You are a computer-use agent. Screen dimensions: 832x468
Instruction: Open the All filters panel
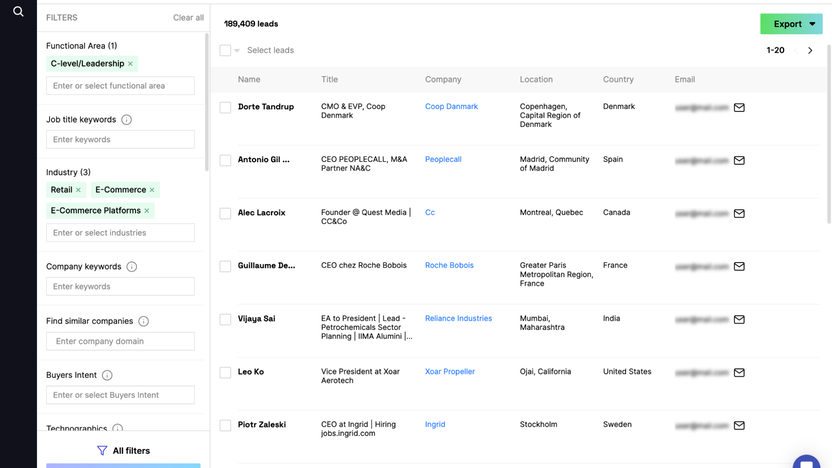click(123, 451)
